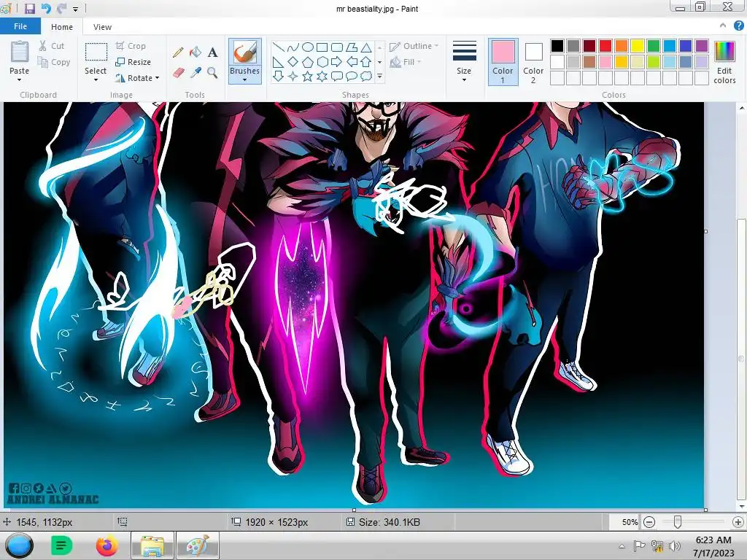Pick the orange color swatch

(x=622, y=46)
